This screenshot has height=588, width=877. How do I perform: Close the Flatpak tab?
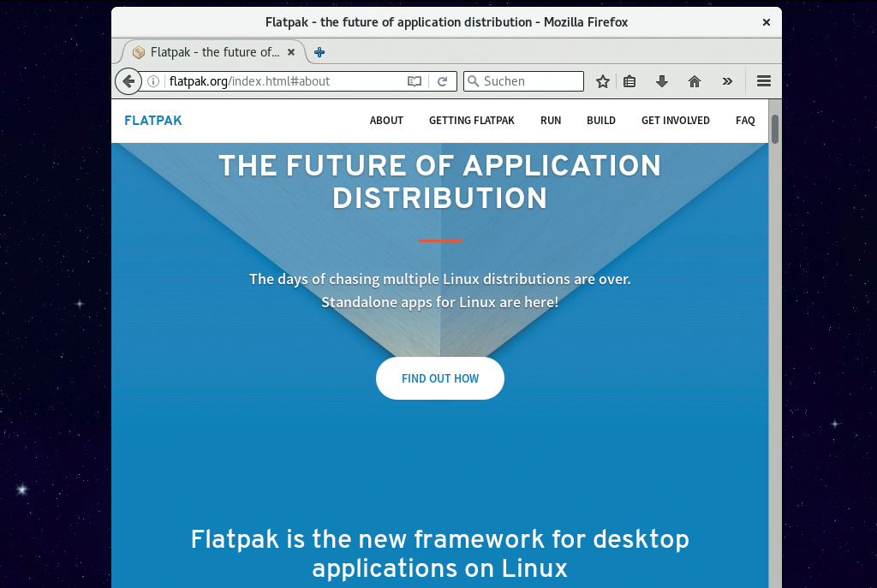coord(291,52)
